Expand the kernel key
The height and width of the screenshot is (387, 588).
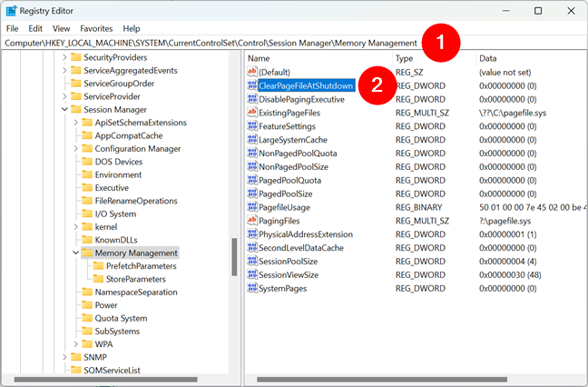click(x=75, y=227)
